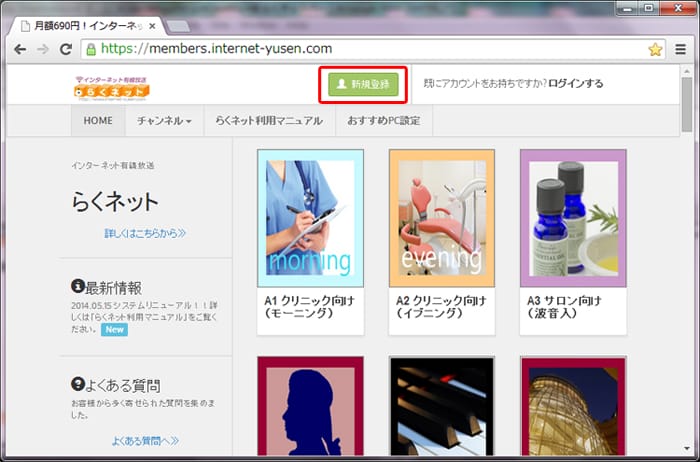The image size is (700, 462).
Task: Click the address bar URL field
Action: (371, 49)
